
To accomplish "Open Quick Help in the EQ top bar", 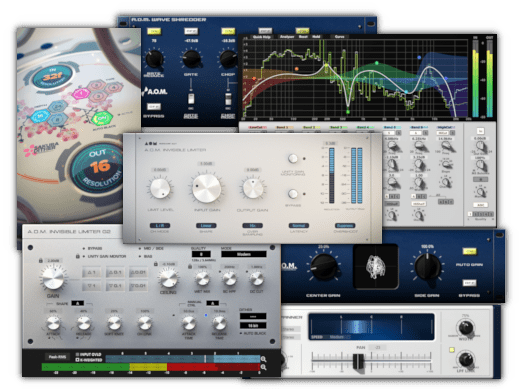I will tap(262, 37).
